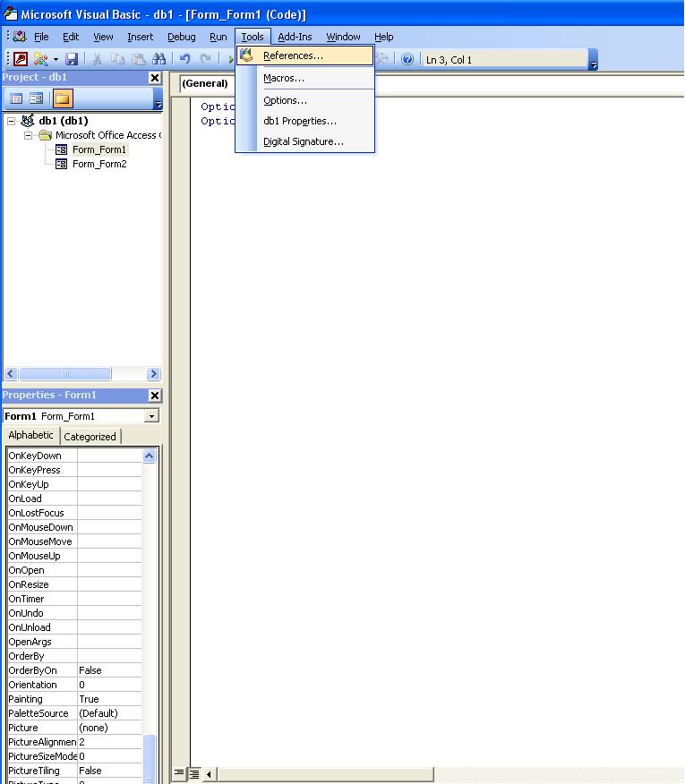Open the Add-Ins menu
The width and height of the screenshot is (685, 784).
click(x=295, y=37)
